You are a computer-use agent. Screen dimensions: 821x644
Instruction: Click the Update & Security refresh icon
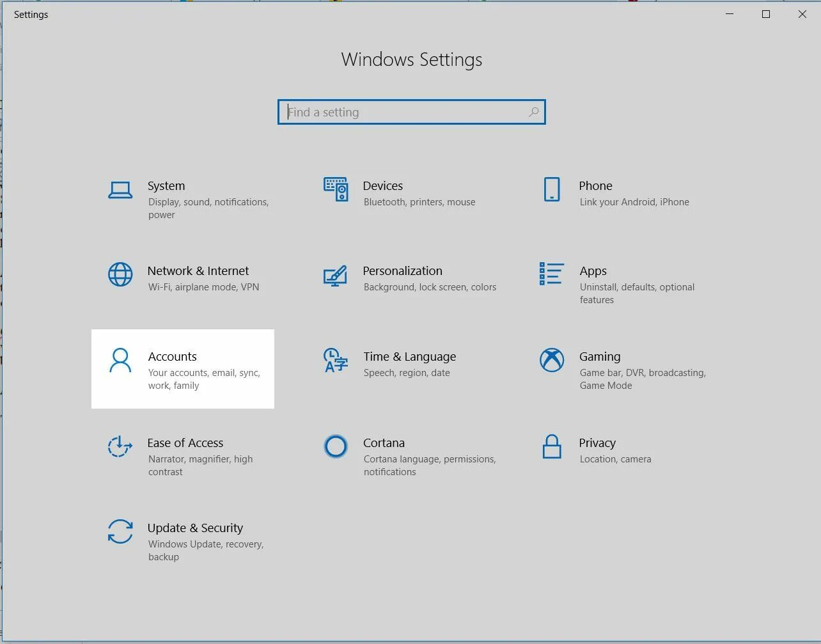click(x=120, y=531)
